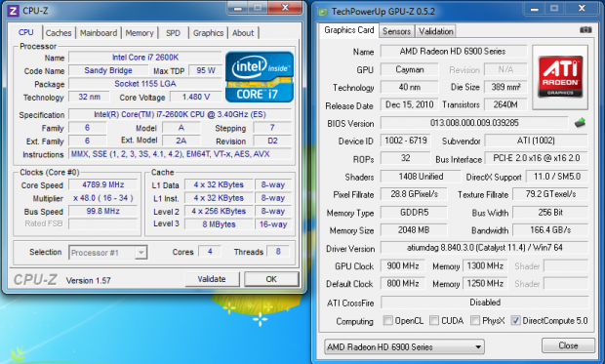Uncheck the DirectCompute 5.0 checkbox

(x=515, y=320)
